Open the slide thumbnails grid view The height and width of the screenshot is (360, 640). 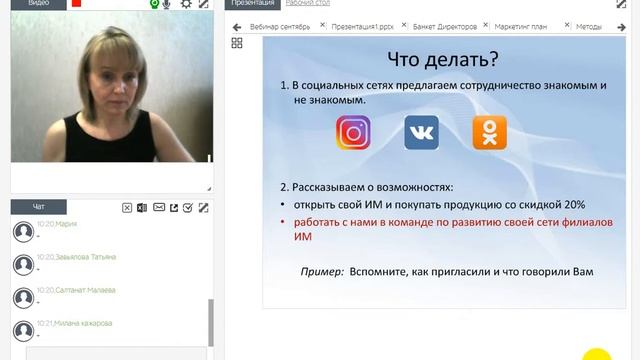pyautogui.click(x=237, y=43)
